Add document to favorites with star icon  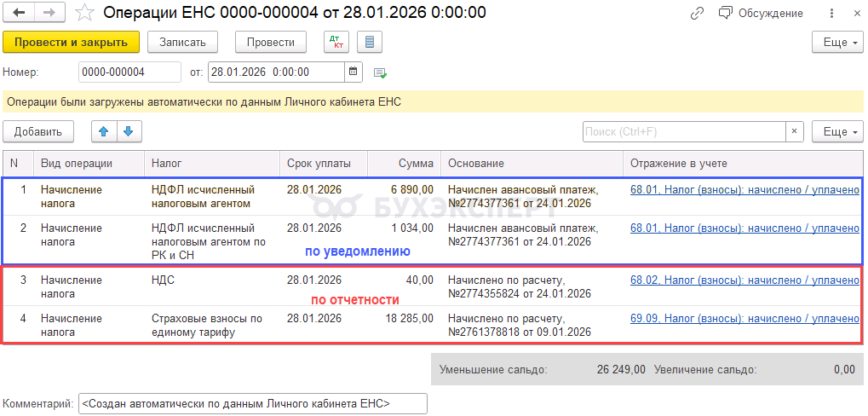pos(84,13)
